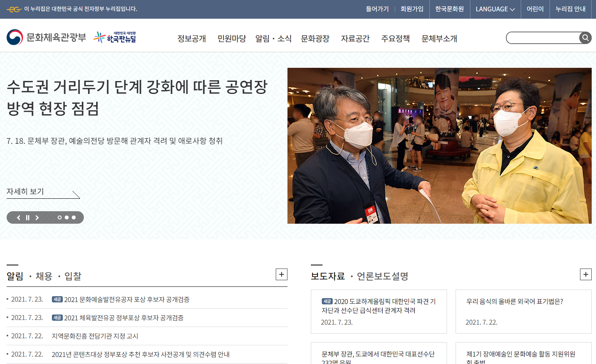The width and height of the screenshot is (596, 364).
Task: Open the 문화광장 menu
Action: tap(315, 39)
